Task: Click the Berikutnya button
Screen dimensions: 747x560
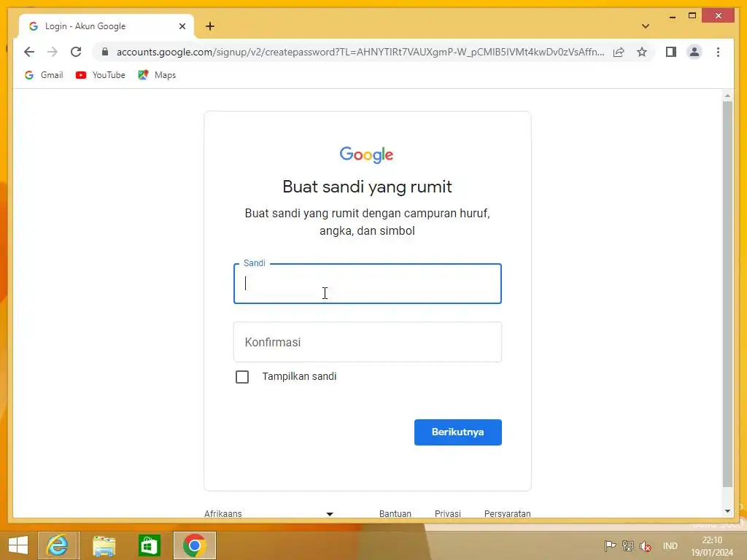Action: point(458,432)
